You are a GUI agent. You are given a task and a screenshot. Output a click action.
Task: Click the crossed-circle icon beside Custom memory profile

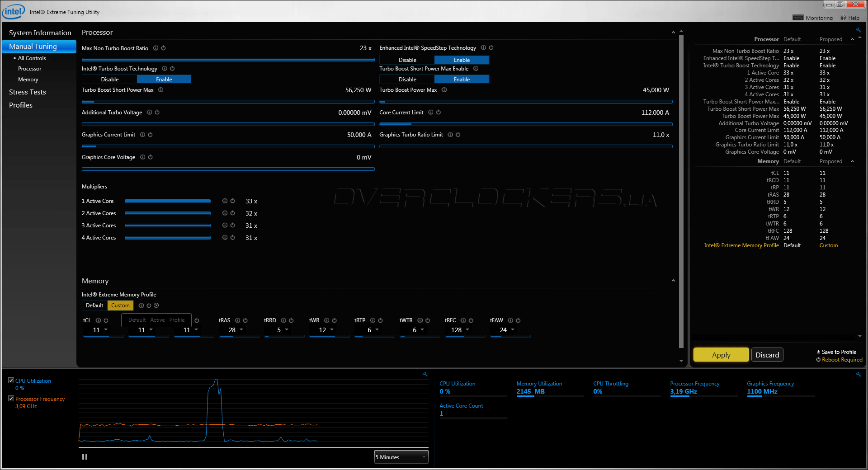pos(156,305)
